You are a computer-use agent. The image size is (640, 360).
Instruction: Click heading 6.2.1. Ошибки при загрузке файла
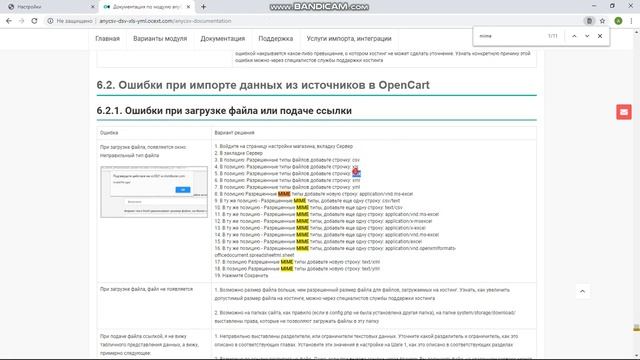coord(224,111)
